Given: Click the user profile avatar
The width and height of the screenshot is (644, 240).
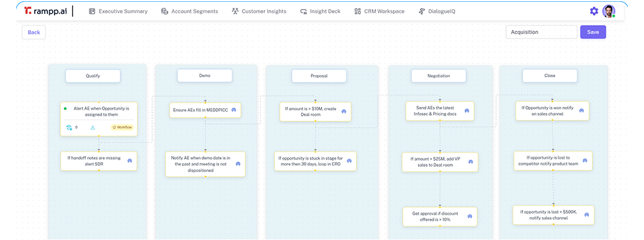Looking at the screenshot, I should click(x=609, y=11).
